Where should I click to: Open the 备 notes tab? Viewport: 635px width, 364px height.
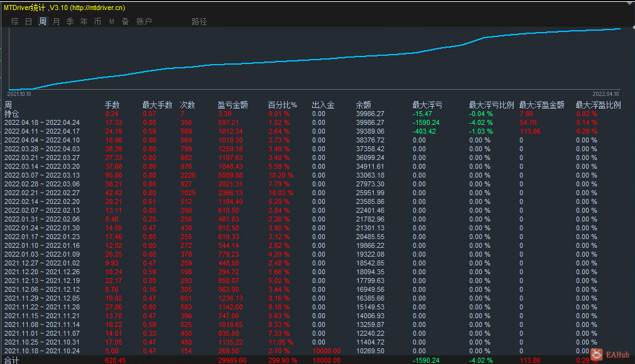point(125,21)
